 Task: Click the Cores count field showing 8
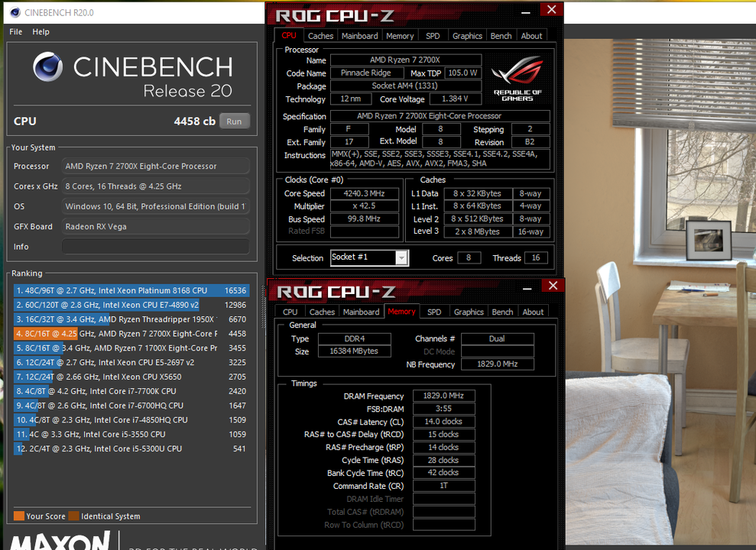coord(469,257)
